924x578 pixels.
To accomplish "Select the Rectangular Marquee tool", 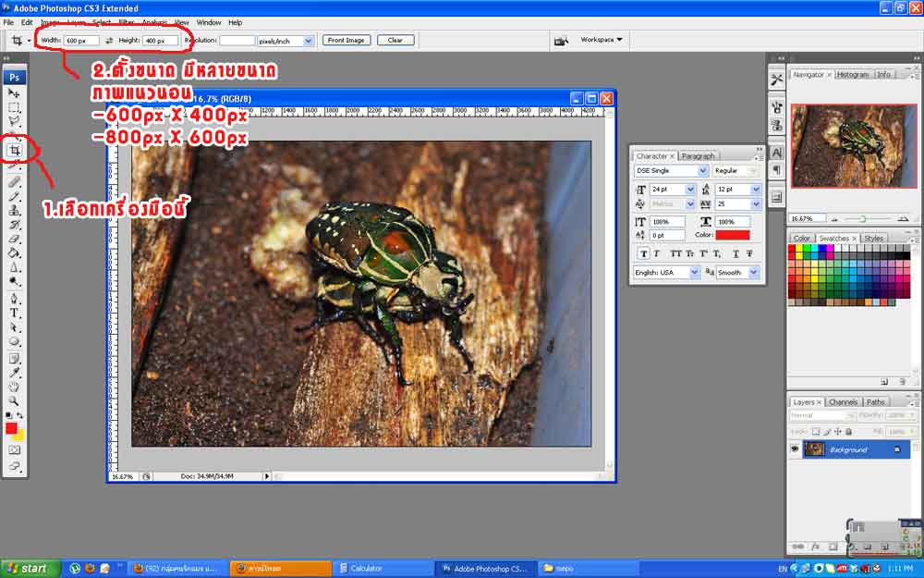I will pyautogui.click(x=15, y=107).
